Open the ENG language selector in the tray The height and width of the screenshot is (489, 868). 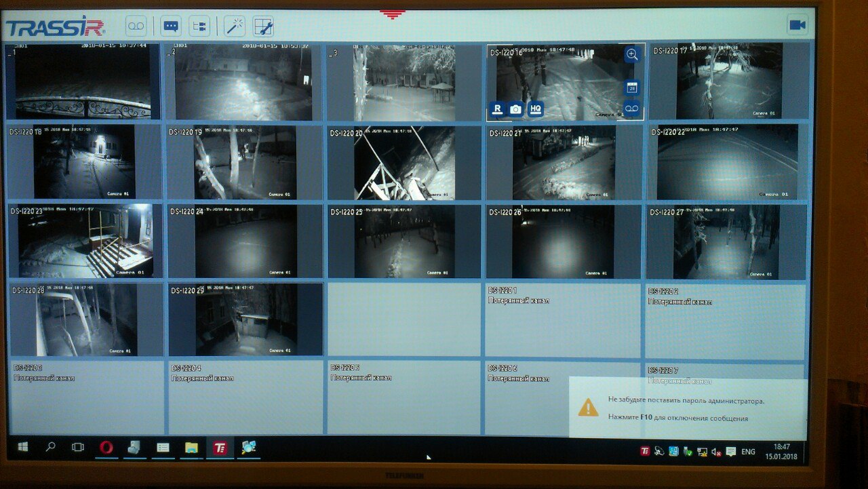tap(748, 452)
